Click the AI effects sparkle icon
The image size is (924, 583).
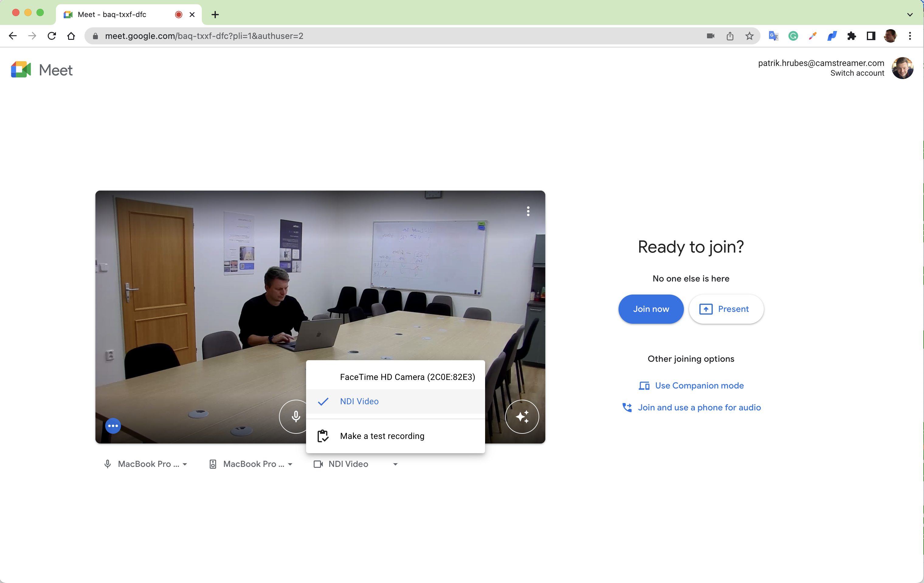point(522,416)
